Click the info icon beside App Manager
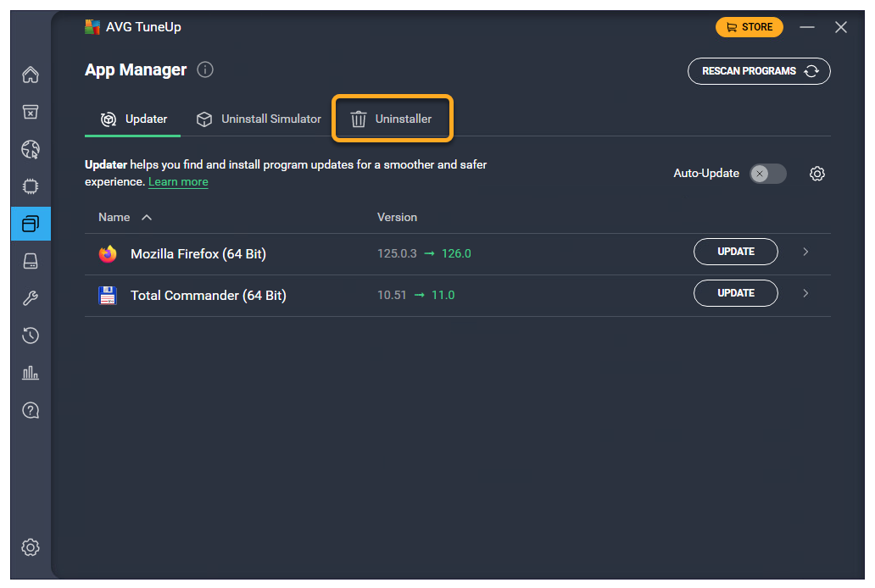 (x=205, y=70)
